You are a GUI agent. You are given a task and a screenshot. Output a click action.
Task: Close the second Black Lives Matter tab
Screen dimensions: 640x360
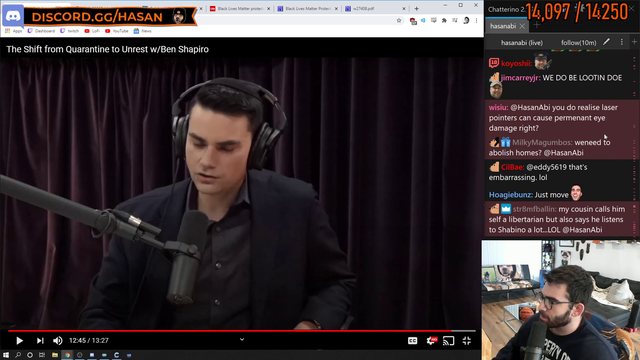336,9
